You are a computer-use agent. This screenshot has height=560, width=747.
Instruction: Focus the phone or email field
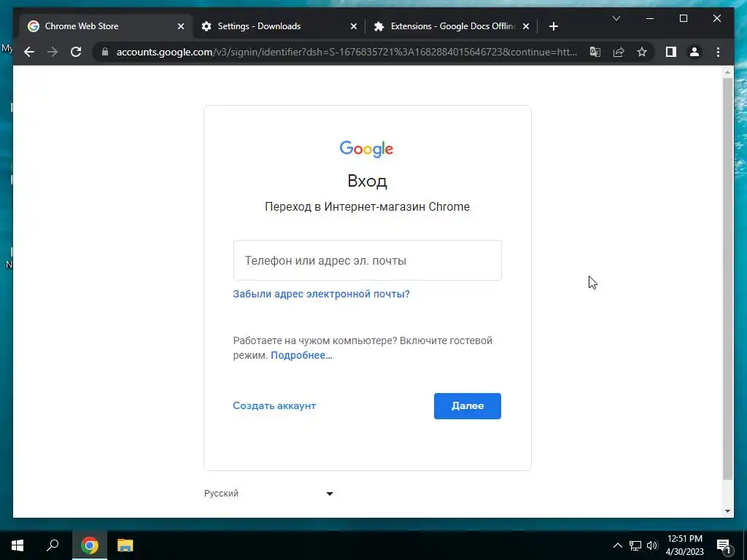[x=368, y=260]
